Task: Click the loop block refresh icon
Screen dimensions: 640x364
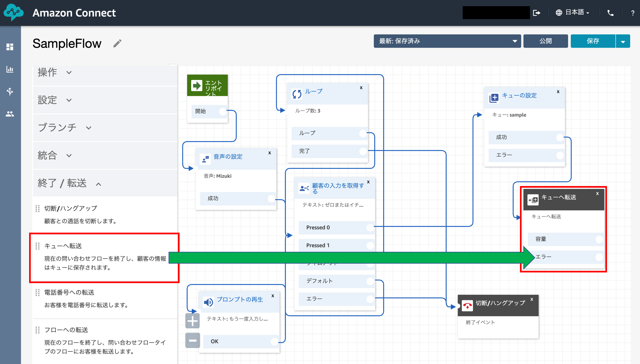Action: [297, 94]
